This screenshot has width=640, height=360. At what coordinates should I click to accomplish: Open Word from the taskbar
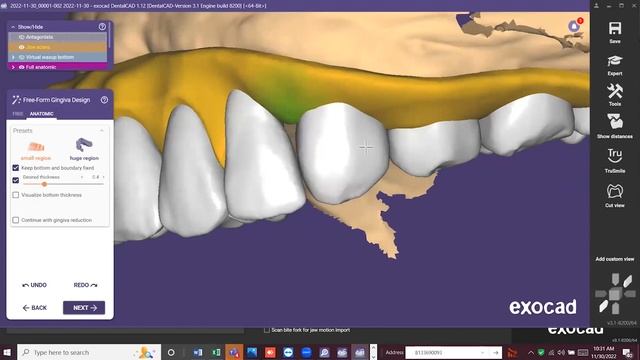(x=198, y=352)
